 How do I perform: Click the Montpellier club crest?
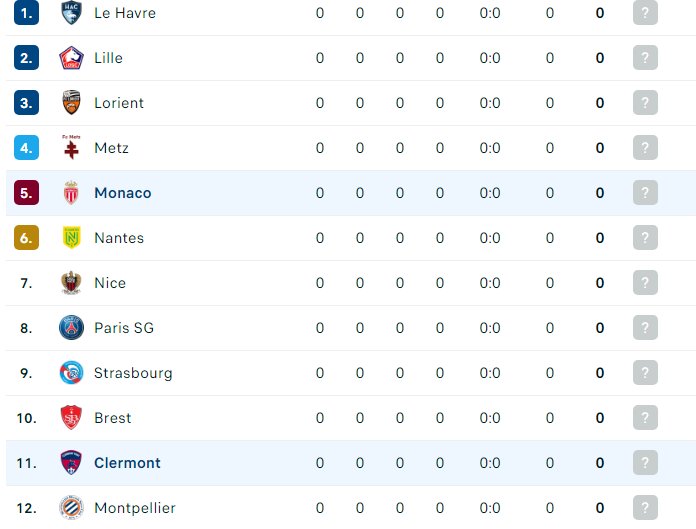[71, 507]
